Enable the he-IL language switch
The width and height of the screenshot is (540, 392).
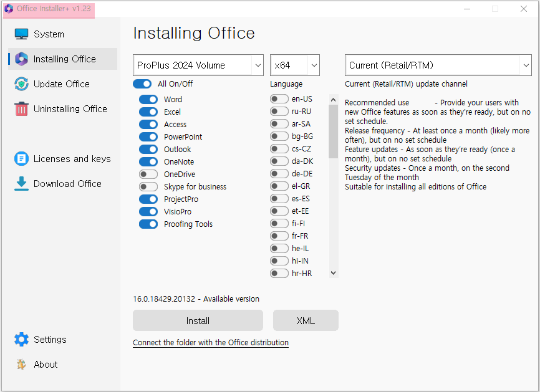tap(279, 248)
